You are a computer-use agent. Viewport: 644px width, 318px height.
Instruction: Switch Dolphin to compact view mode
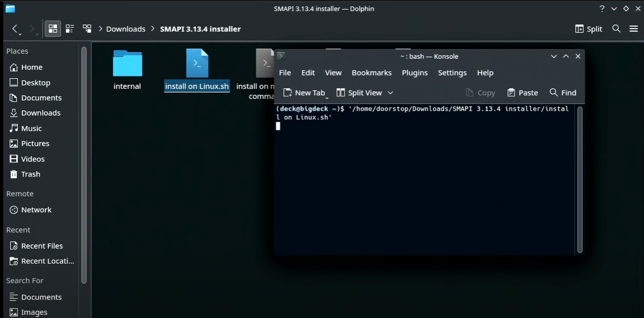tap(70, 29)
